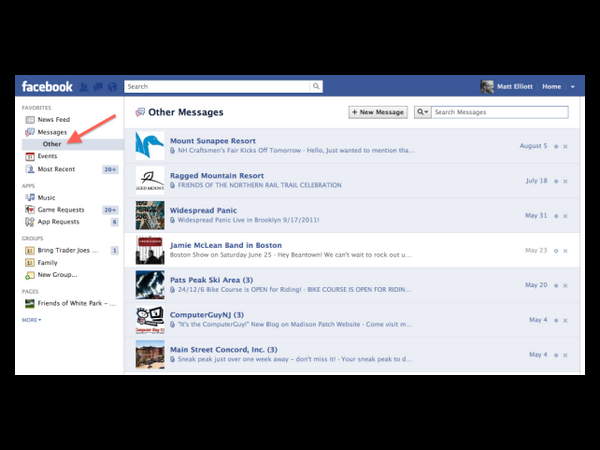Open News Feed in sidebar
600x450 pixels.
click(54, 119)
